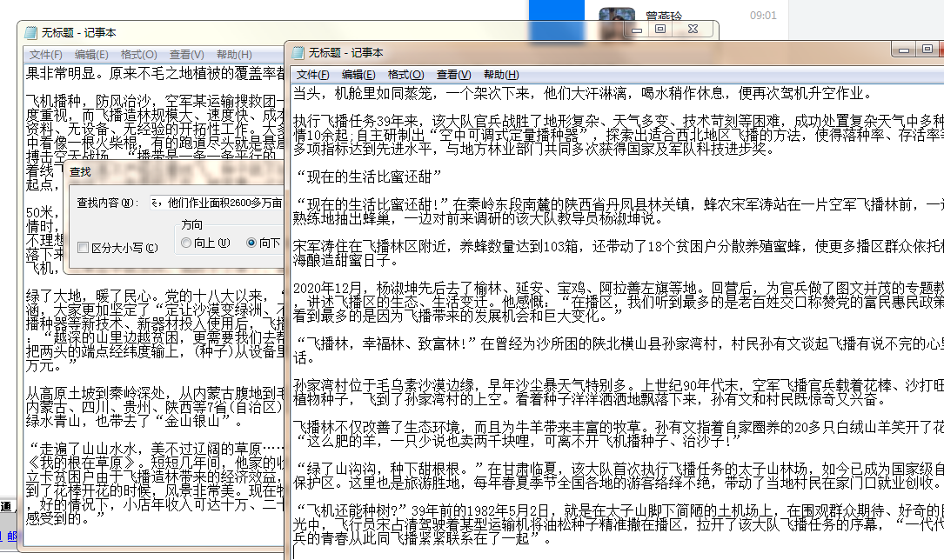Viewport: 944px width, 560px height.
Task: Enable the 区分大小写 checkbox
Action: [83, 248]
